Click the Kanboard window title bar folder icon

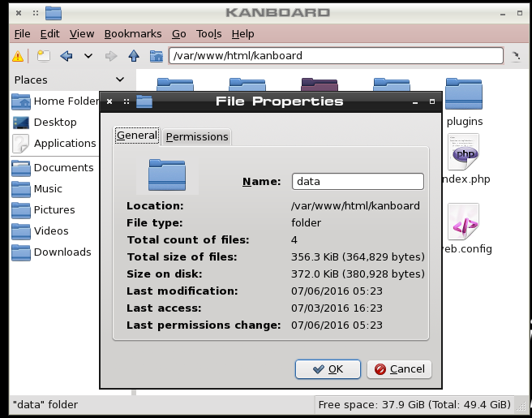click(54, 13)
